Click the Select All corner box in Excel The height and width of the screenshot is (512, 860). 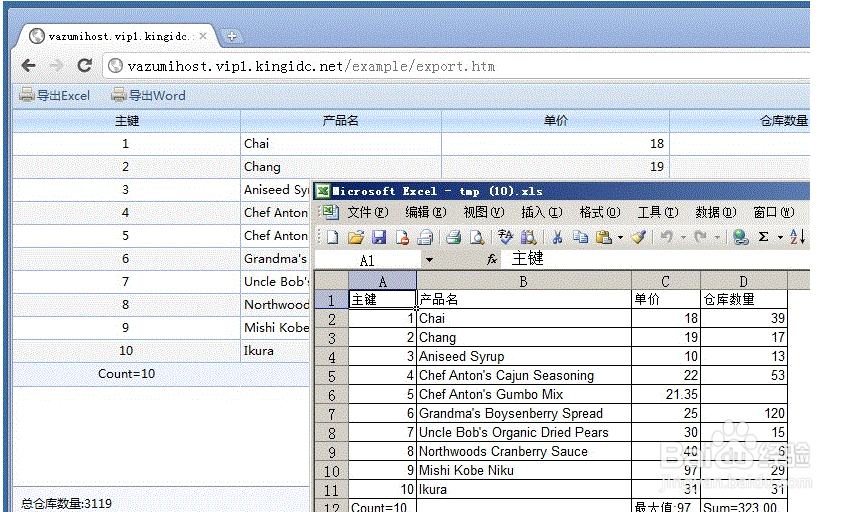coord(332,281)
